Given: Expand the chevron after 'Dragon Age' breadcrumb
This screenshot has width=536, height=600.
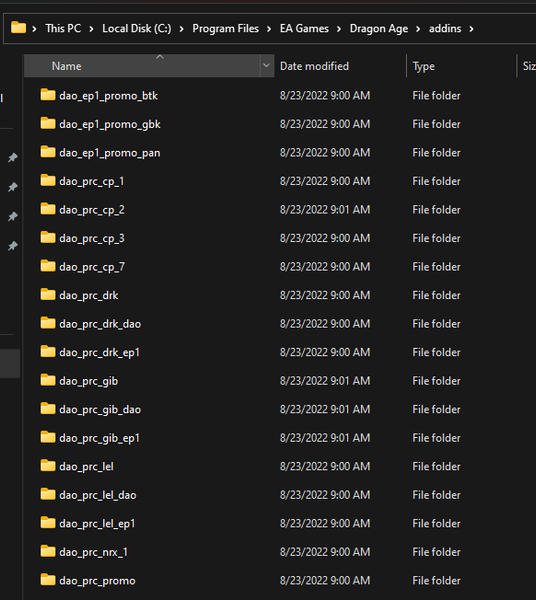Looking at the screenshot, I should click(418, 29).
